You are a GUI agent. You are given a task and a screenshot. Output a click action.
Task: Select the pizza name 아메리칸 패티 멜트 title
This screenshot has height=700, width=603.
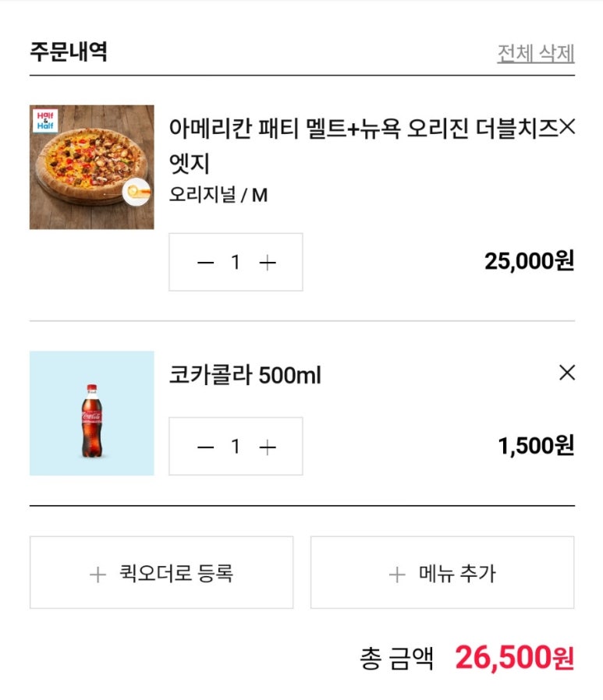click(x=364, y=129)
